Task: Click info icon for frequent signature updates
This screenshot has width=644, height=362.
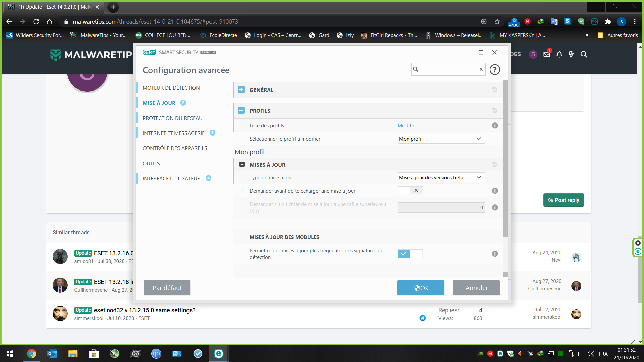Action: (x=495, y=254)
